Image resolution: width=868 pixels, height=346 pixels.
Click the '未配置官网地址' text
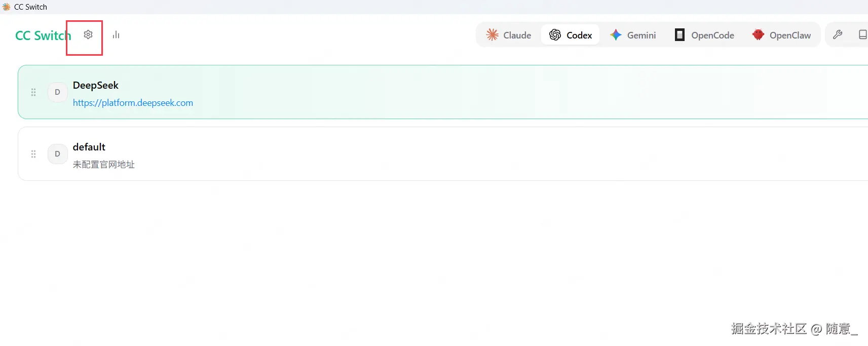coord(104,165)
